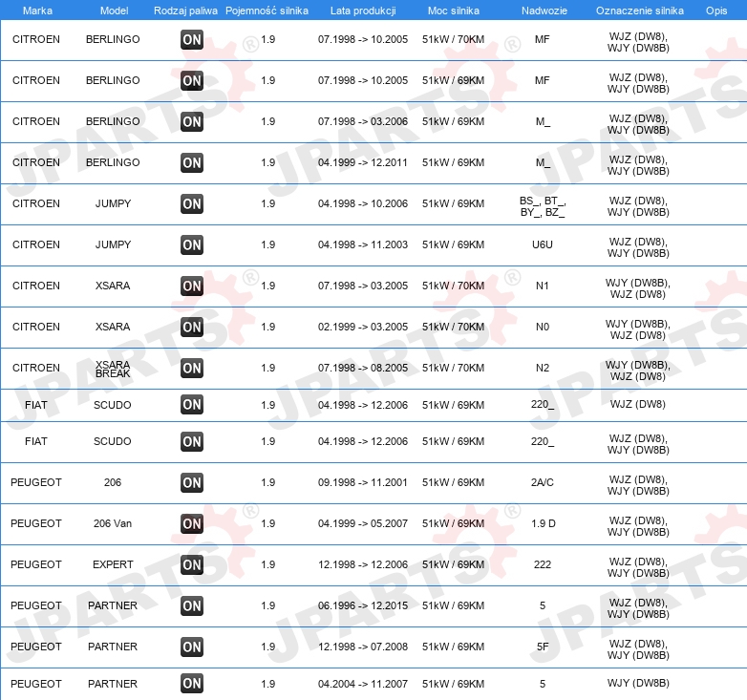This screenshot has height=700, width=747.
Task: Select the N1 body code cell
Action: coord(543,286)
